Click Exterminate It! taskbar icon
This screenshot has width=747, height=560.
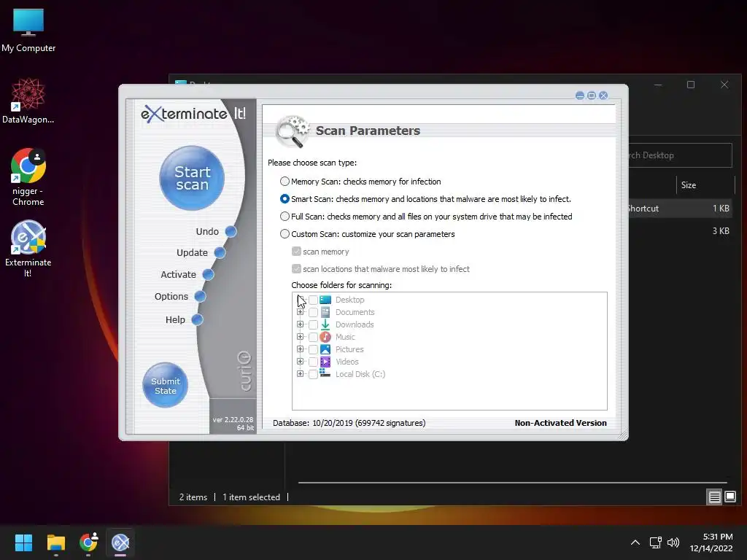(120, 542)
